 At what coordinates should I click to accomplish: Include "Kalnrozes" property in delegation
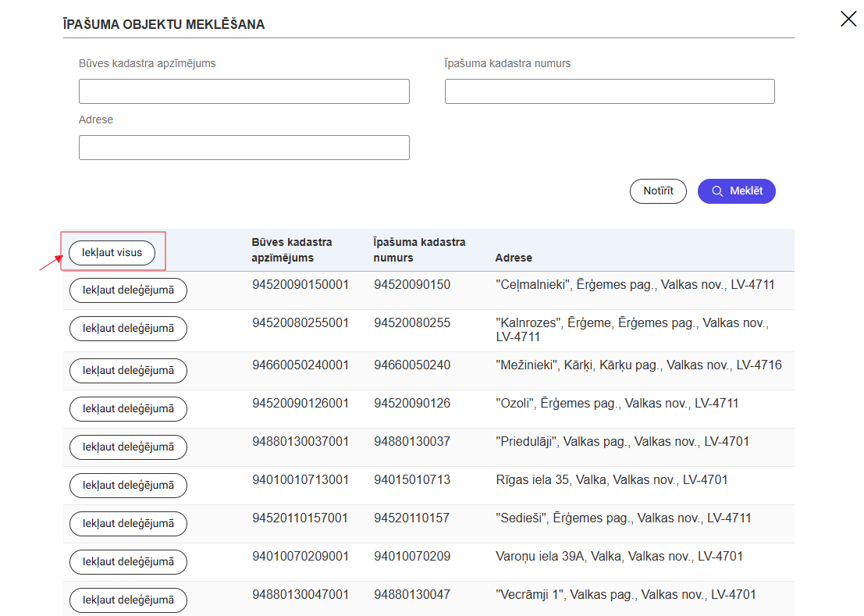pos(128,329)
